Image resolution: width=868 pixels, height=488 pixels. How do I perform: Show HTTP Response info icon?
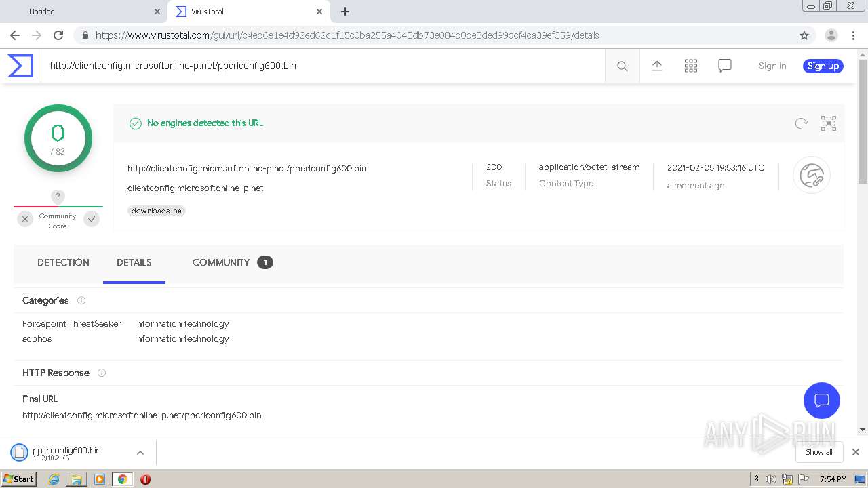tap(102, 373)
